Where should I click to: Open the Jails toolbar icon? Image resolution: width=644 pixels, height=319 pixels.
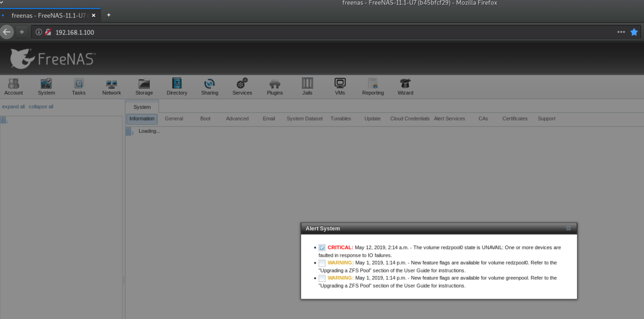click(x=307, y=87)
